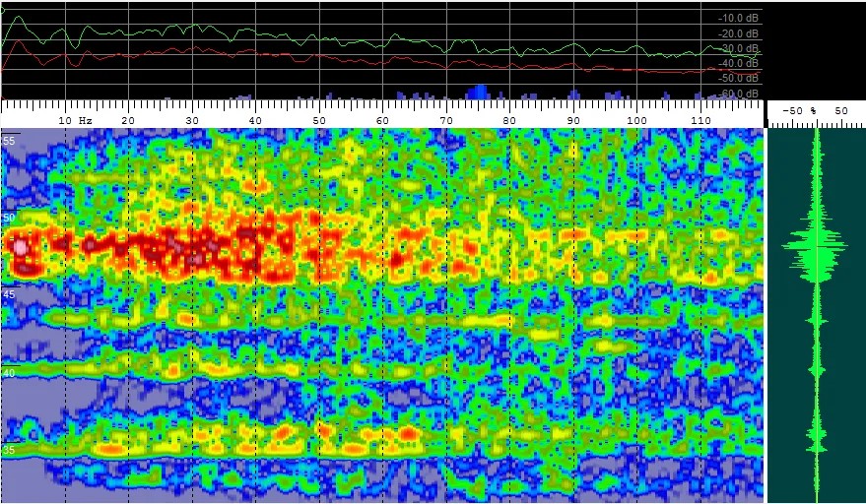Click the -20.0 dB amplitude label

click(x=739, y=33)
